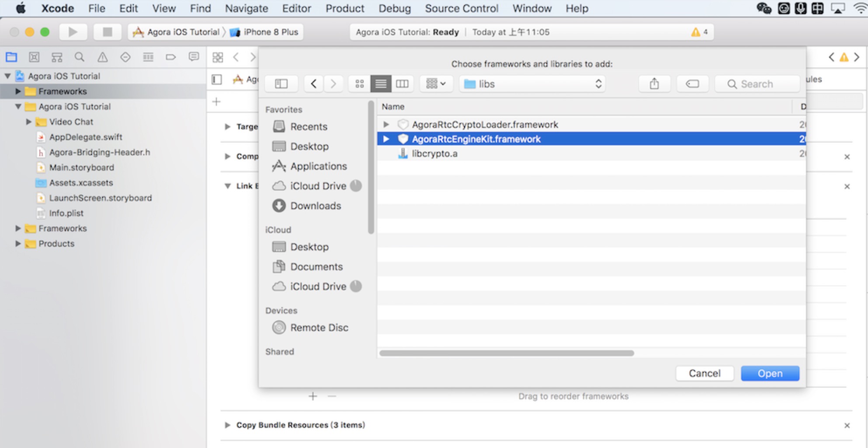
Task: Click the Stop button in Xcode toolbar
Action: 107,32
